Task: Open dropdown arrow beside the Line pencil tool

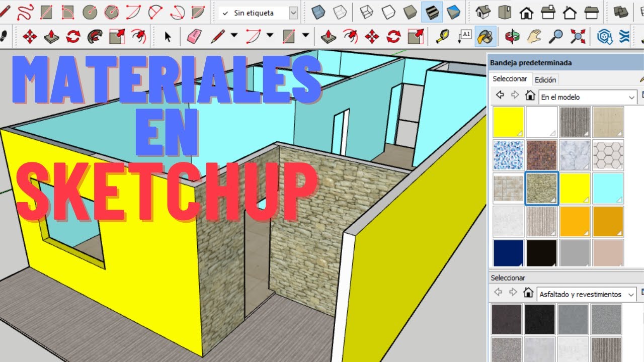Action: (x=234, y=35)
